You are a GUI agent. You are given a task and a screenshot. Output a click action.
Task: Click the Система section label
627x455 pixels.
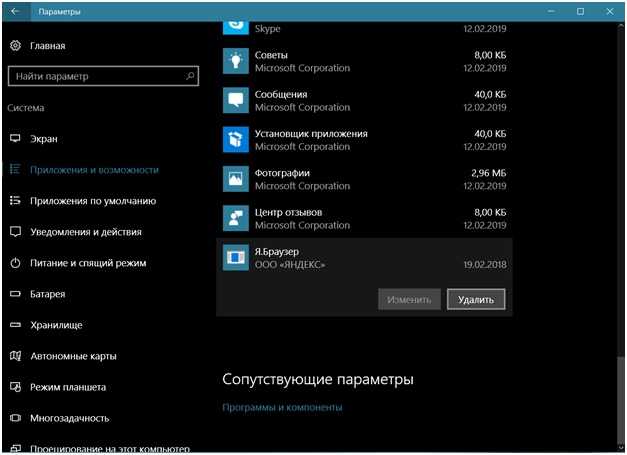[26, 108]
